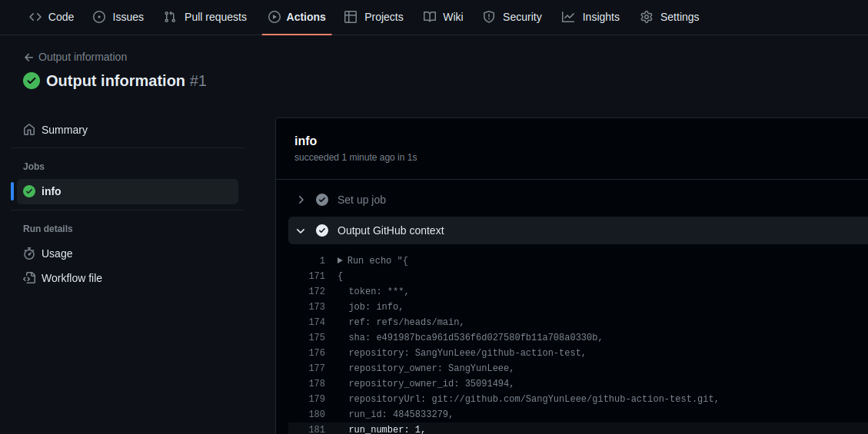
Task: Open the Issues tab
Action: click(118, 17)
